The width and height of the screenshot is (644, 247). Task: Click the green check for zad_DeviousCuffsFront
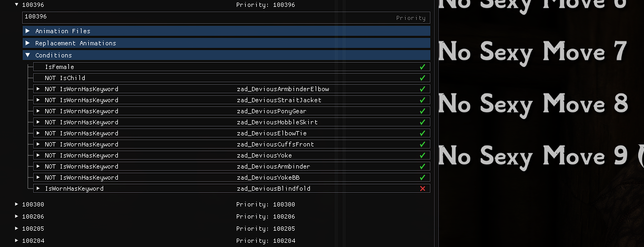tap(422, 144)
